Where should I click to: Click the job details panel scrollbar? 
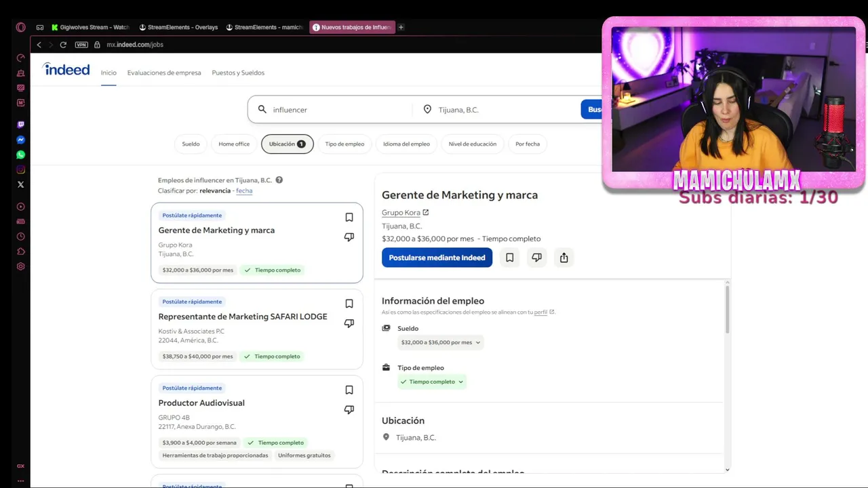[x=728, y=310]
